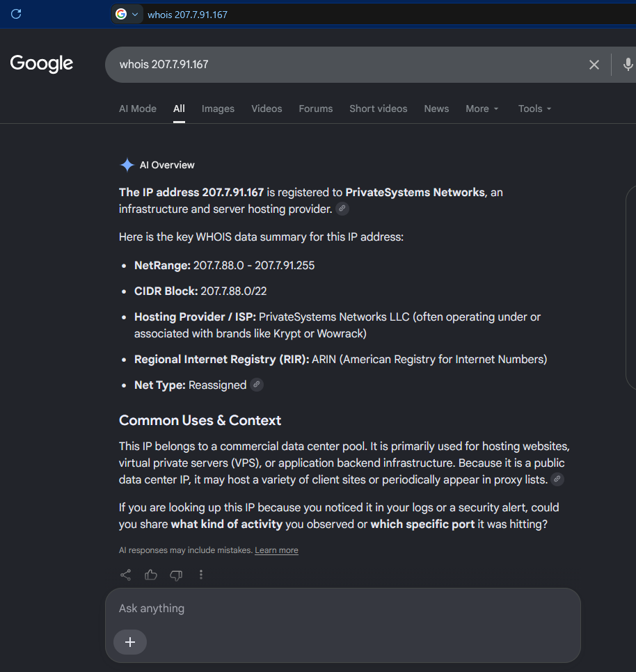
Task: Click the plus attachment button
Action: [x=130, y=642]
